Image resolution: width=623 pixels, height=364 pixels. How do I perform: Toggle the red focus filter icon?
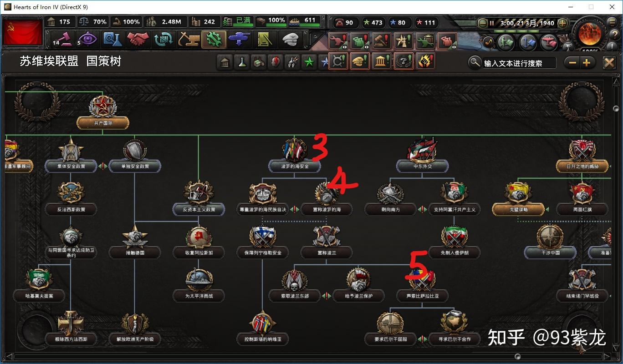tap(276, 62)
